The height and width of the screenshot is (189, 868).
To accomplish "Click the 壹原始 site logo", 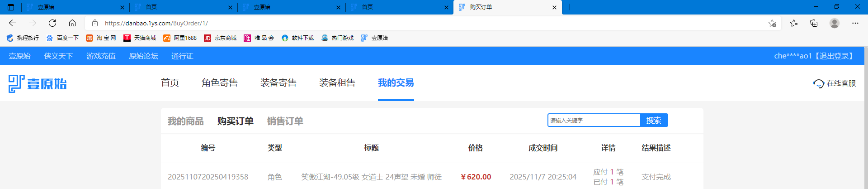I will (38, 84).
